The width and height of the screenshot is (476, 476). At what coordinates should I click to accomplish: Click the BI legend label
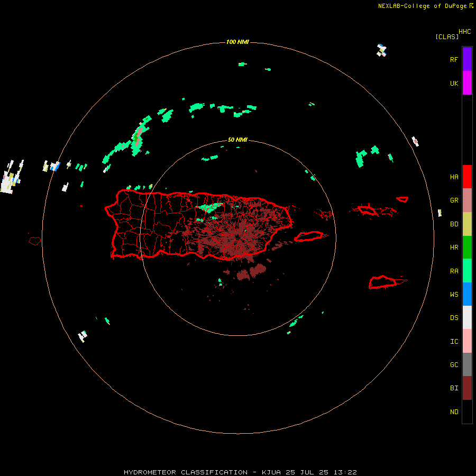454,388
